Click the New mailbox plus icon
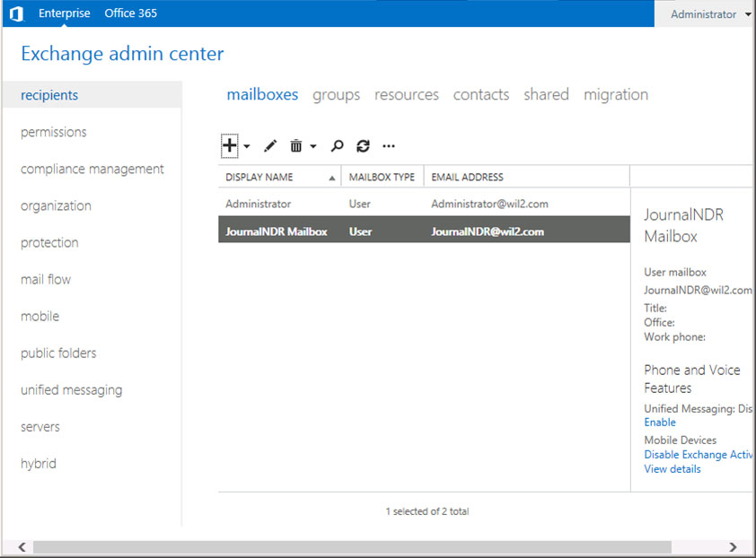 pos(230,145)
